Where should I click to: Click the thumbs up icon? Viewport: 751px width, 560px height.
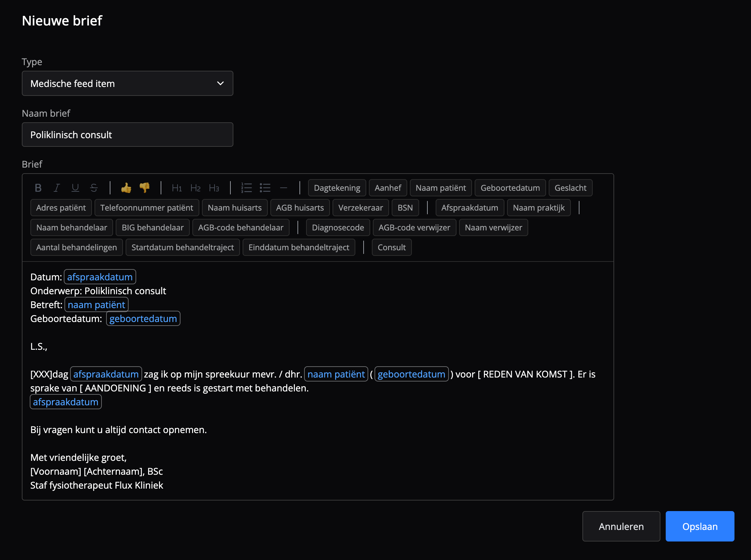click(x=126, y=188)
